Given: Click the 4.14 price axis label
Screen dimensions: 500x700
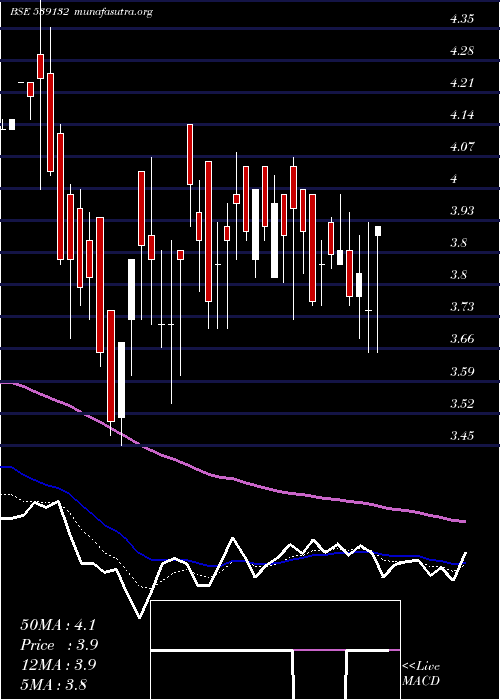Looking at the screenshot, I should click(462, 115).
